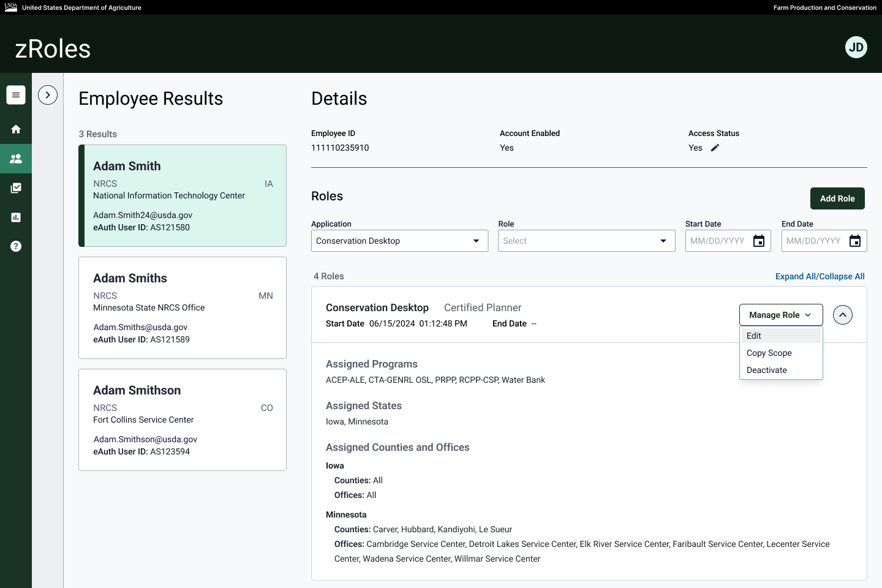
Task: Select the Adam Smith employee card
Action: click(x=183, y=195)
